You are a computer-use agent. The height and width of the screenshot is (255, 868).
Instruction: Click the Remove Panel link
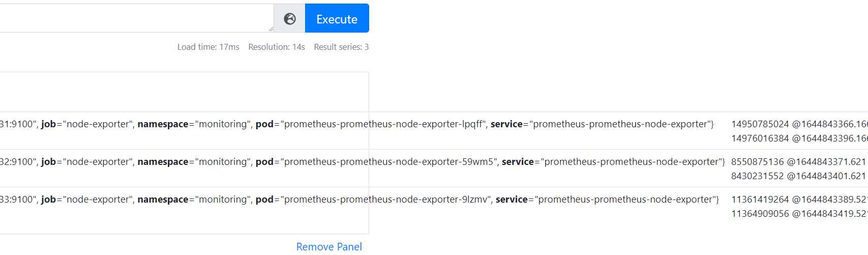click(x=329, y=247)
